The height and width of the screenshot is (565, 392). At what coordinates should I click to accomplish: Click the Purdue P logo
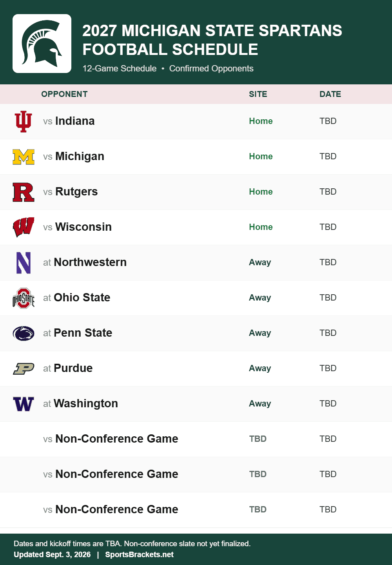(x=24, y=368)
